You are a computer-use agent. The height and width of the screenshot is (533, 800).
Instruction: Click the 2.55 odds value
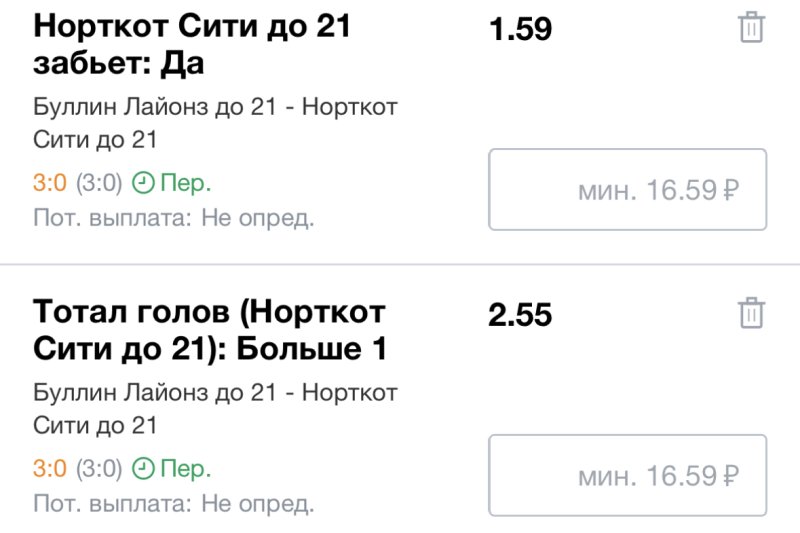520,315
